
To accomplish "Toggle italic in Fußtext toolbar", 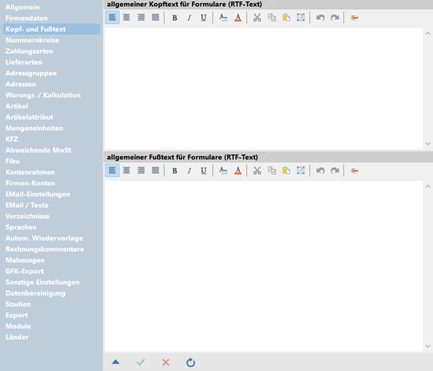I will click(x=189, y=171).
